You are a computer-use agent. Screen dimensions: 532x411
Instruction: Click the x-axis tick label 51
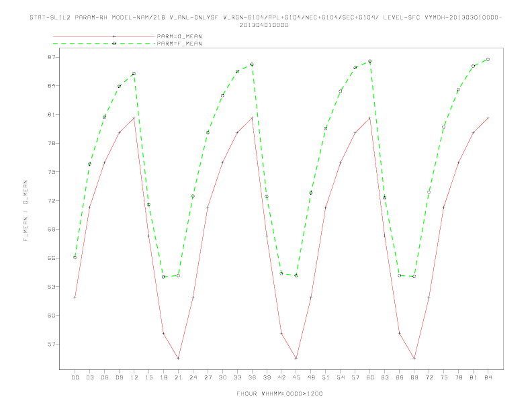point(326,377)
